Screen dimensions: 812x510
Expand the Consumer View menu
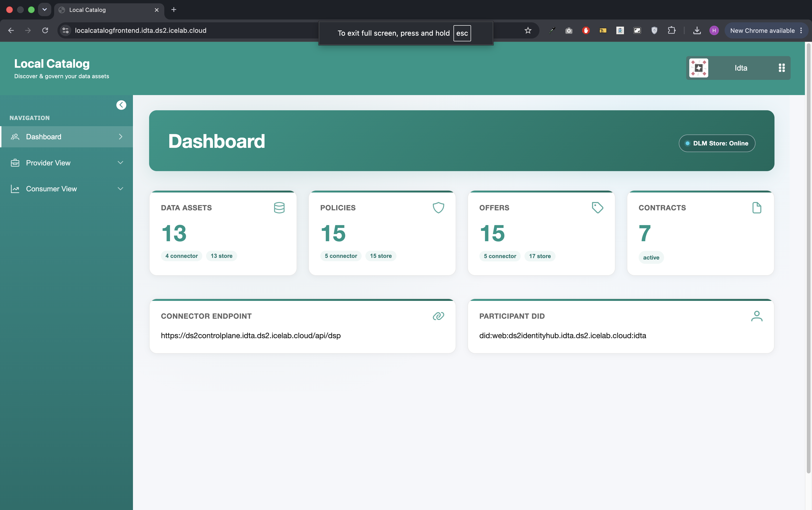point(67,188)
